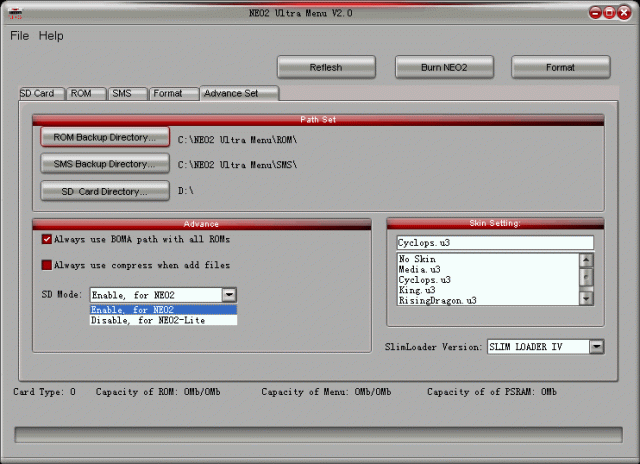Select 'No Skin' in skin list
This screenshot has width=640, height=464.
tap(489, 259)
